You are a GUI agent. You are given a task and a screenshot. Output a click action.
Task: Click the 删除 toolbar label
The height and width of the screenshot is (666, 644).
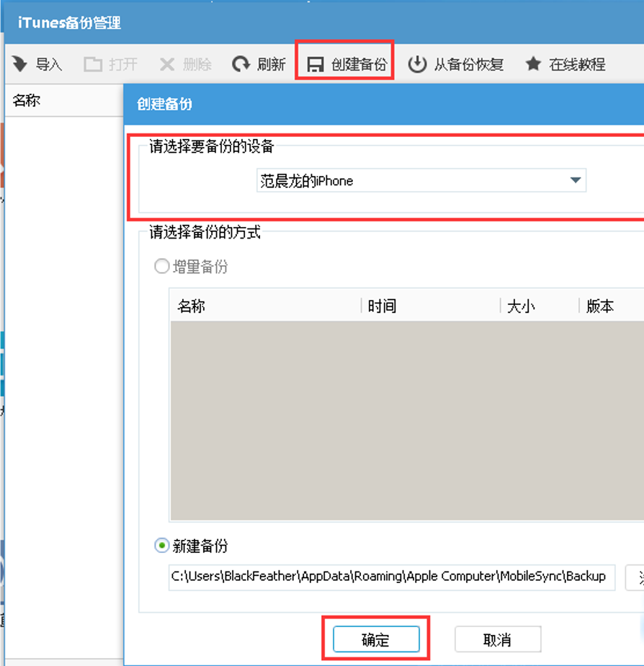[x=197, y=65]
